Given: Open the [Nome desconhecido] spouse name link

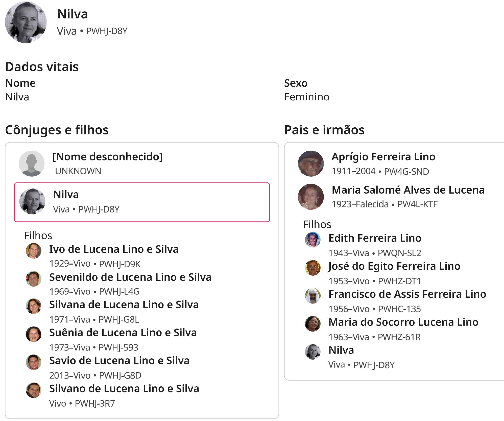Looking at the screenshot, I should [x=107, y=157].
